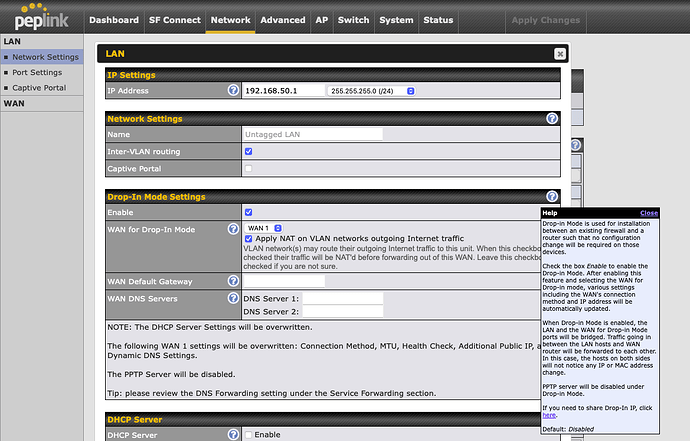This screenshot has width=690, height=441.
Task: Click the background page help icon behind dialog
Action: [576, 145]
